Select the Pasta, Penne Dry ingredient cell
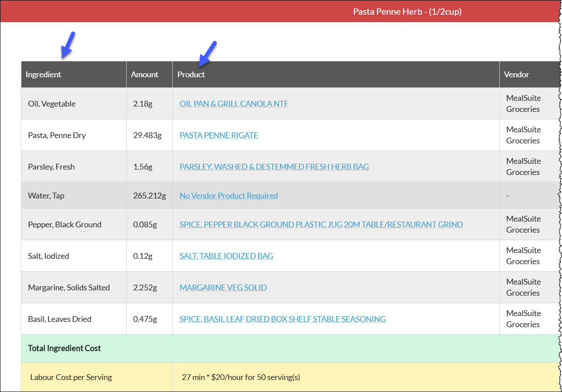Viewport: 562px width, 392px height. pyautogui.click(x=74, y=135)
